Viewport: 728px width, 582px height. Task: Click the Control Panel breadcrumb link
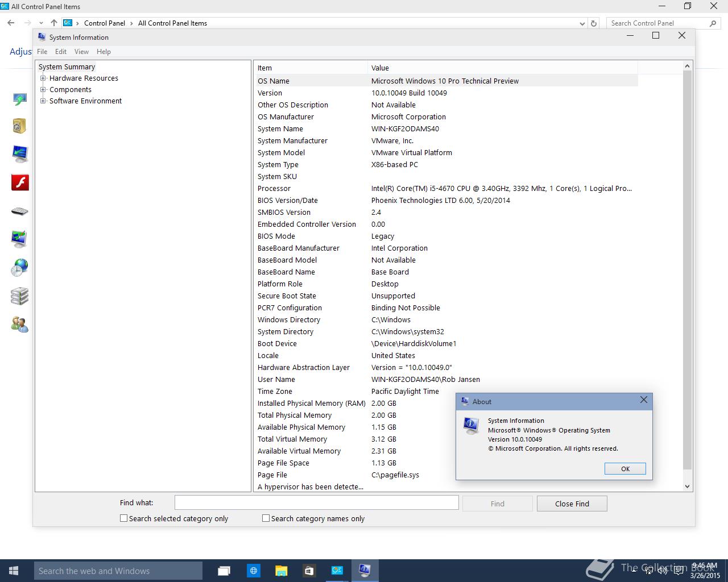(105, 23)
